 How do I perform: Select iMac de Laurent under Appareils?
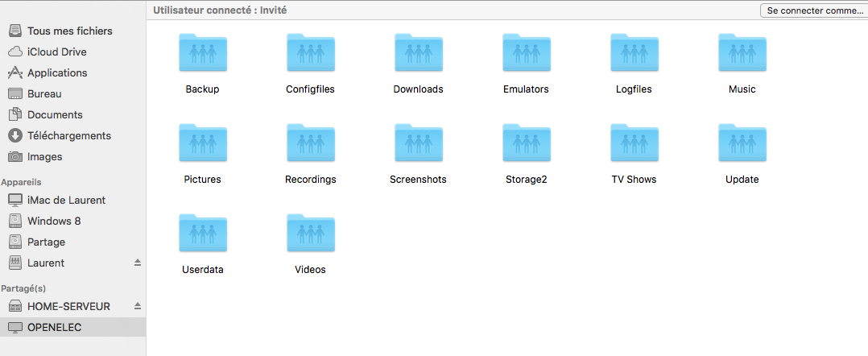coord(66,201)
